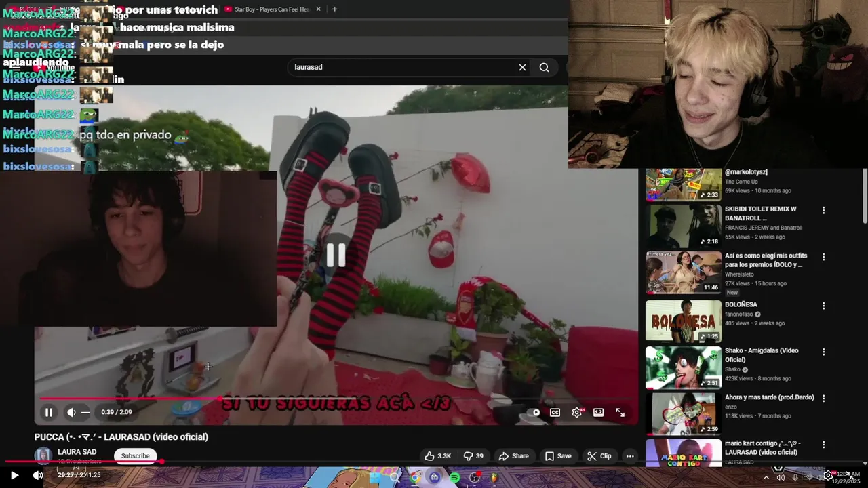Open 'Shako - Amígdalas (Video Oficial)' thumbnail
The image size is (868, 488).
[684, 368]
